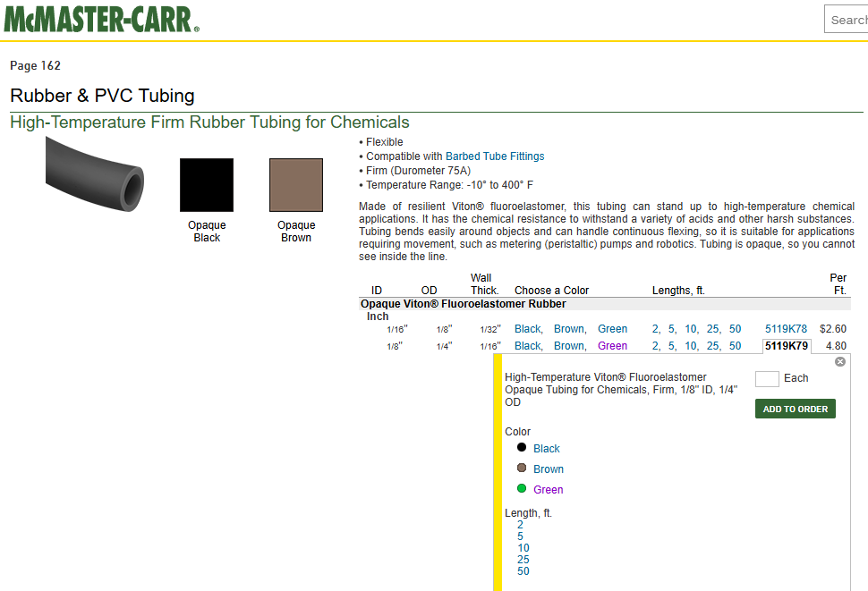Select part number 5119K78
Screen dimensions: 868x591
pos(786,329)
